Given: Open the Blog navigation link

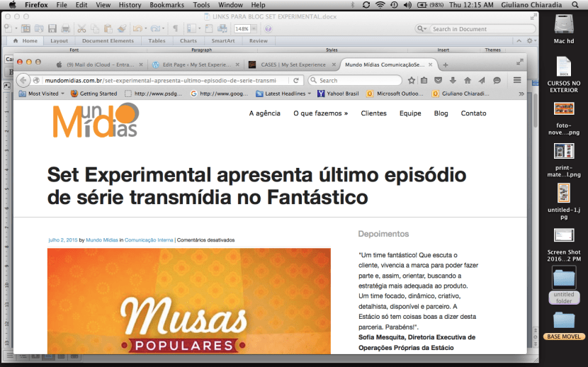Looking at the screenshot, I should (x=441, y=113).
